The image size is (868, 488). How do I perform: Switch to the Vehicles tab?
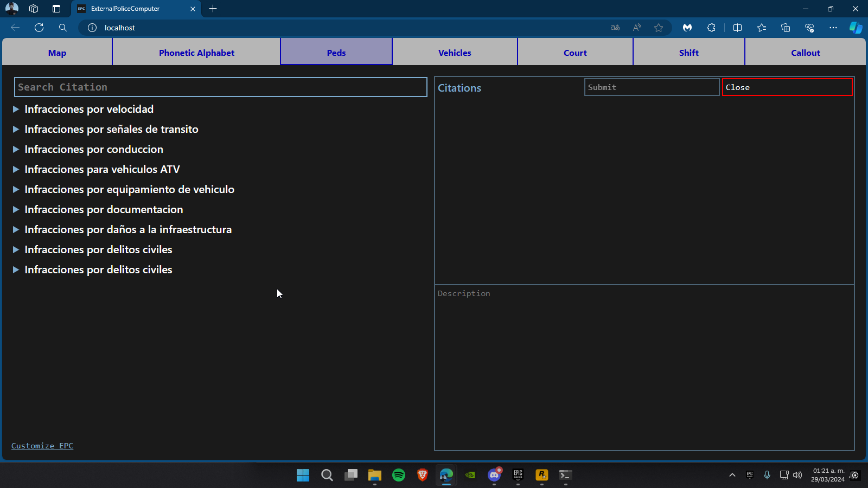(455, 53)
